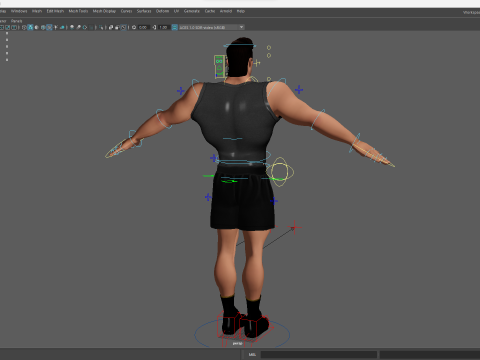Open the Mesh Tools menu
The height and width of the screenshot is (360, 480).
[x=78, y=11]
